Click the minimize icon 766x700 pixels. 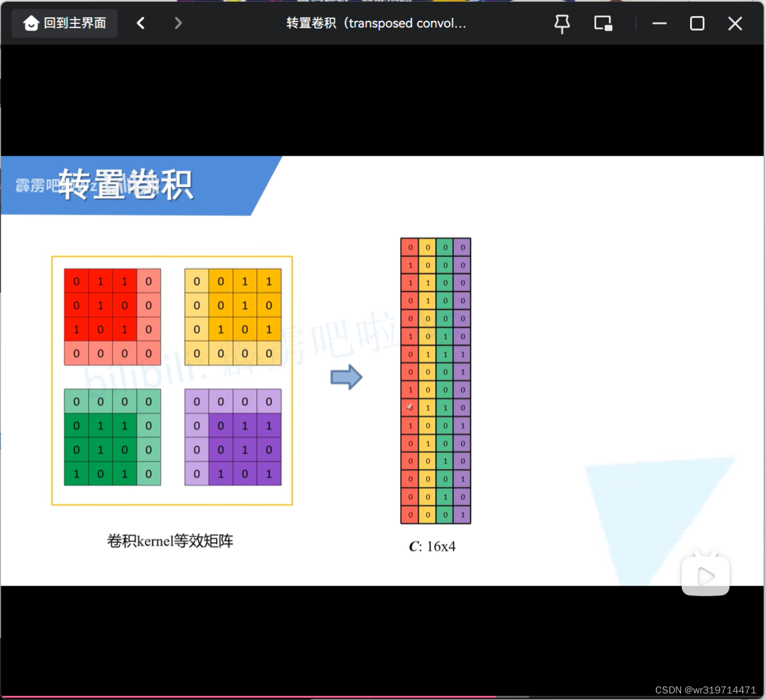click(660, 24)
